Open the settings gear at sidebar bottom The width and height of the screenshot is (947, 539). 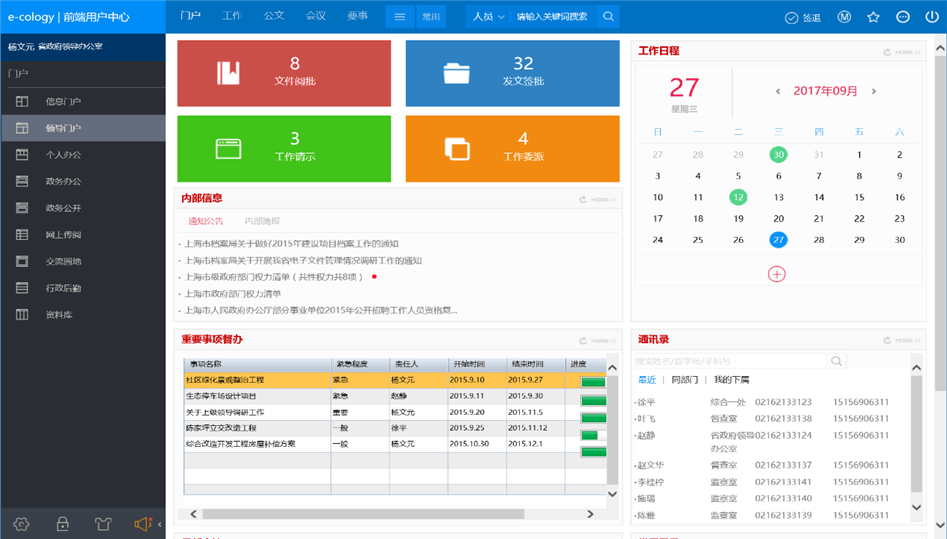tap(21, 523)
